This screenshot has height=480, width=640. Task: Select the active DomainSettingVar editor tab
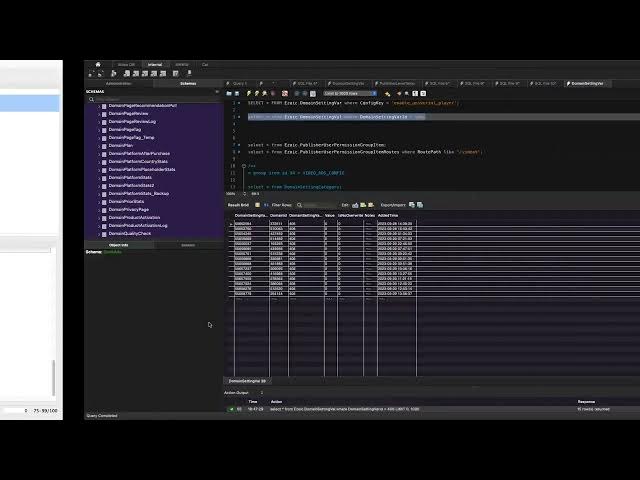point(587,84)
